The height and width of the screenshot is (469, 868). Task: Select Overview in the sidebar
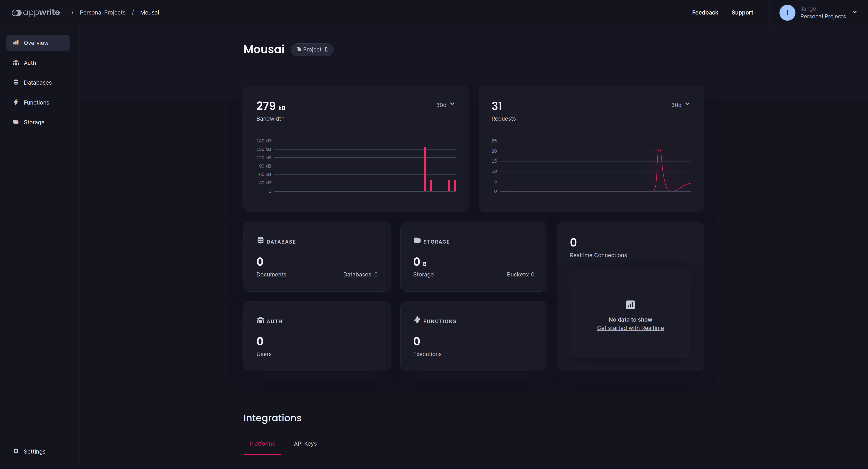click(x=36, y=43)
